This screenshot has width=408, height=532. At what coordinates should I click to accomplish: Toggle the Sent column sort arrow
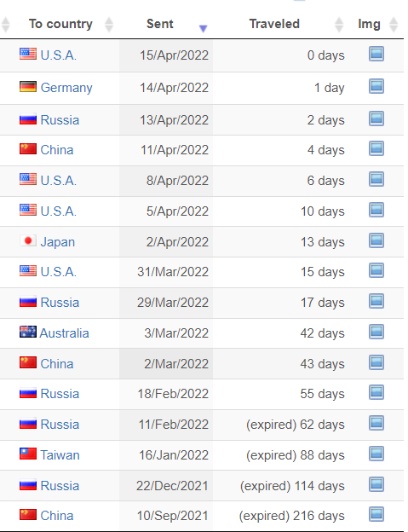click(x=203, y=28)
